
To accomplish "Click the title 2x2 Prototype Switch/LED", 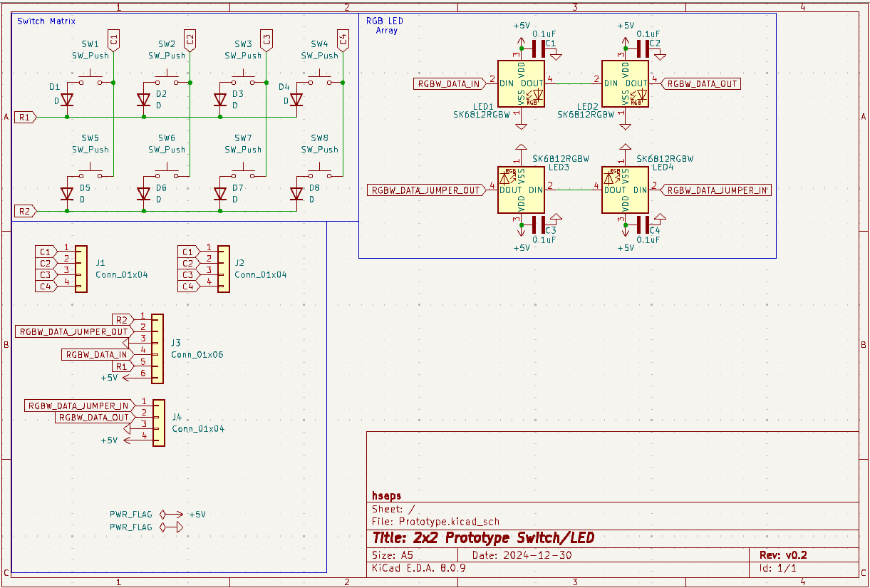I will click(483, 538).
